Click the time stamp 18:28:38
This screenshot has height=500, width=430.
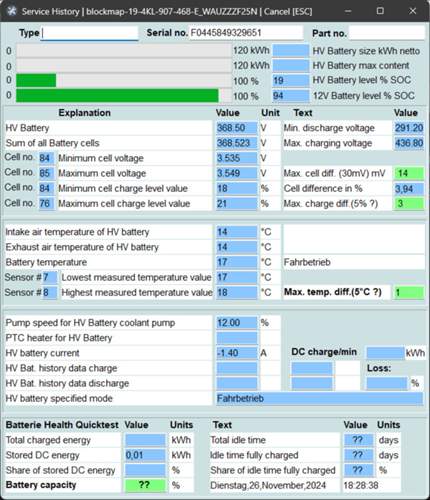point(361,485)
